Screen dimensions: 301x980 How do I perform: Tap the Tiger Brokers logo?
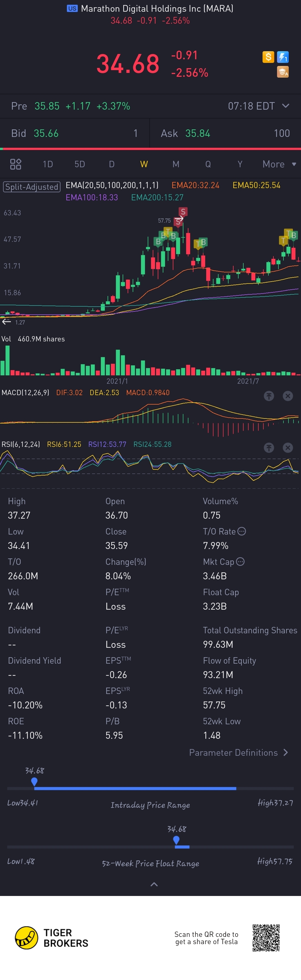[x=52, y=938]
